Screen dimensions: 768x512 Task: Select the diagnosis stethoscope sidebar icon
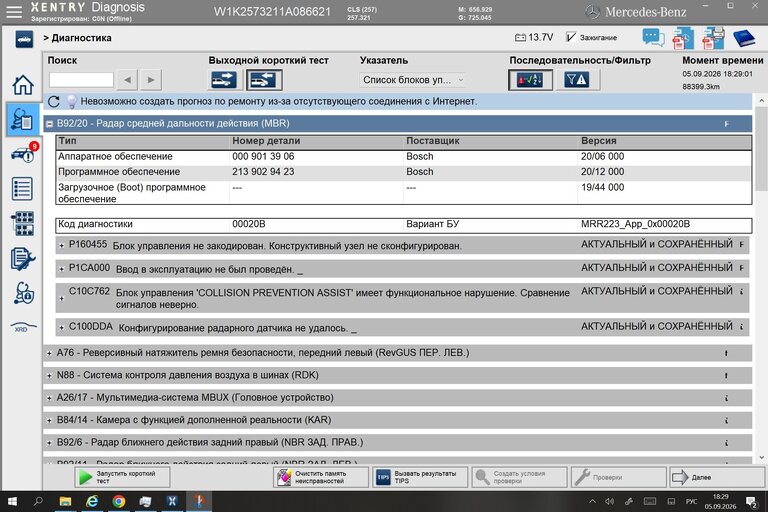pos(23,120)
